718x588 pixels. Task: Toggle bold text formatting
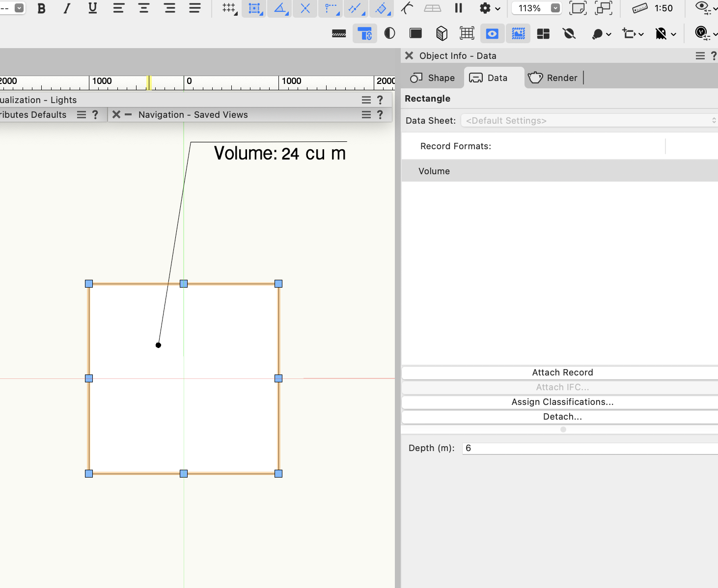42,8
